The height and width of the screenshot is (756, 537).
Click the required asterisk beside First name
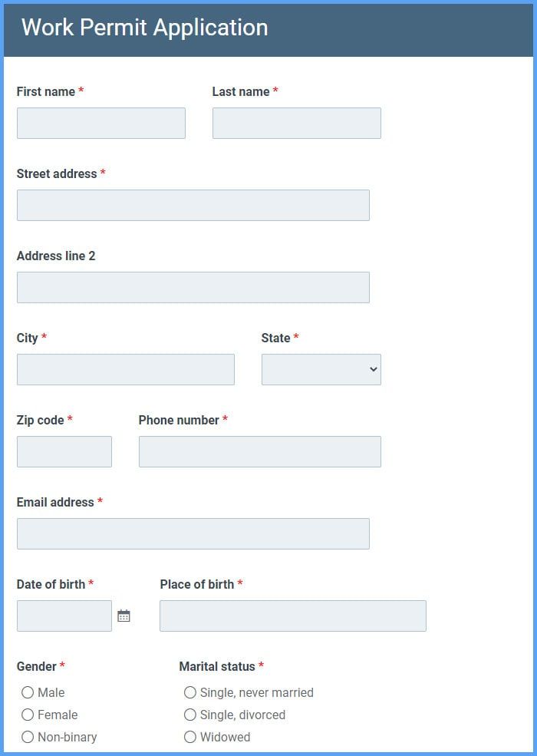coord(80,91)
